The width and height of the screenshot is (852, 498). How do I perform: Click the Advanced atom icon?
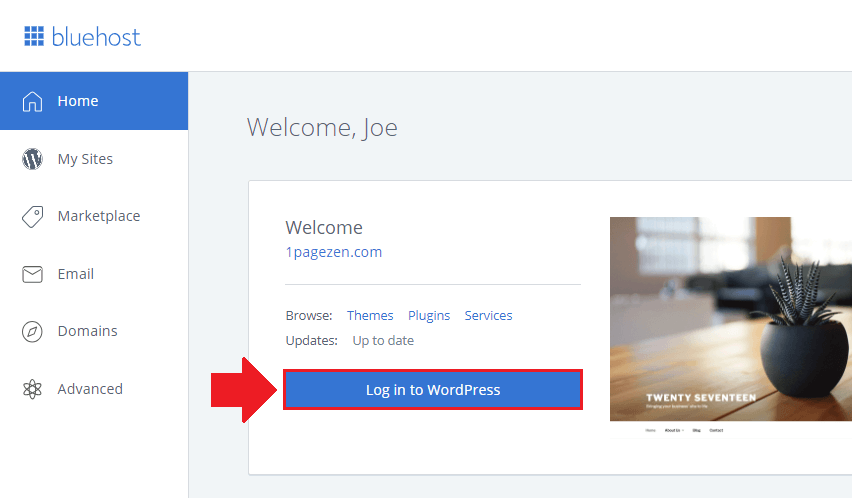tap(32, 389)
